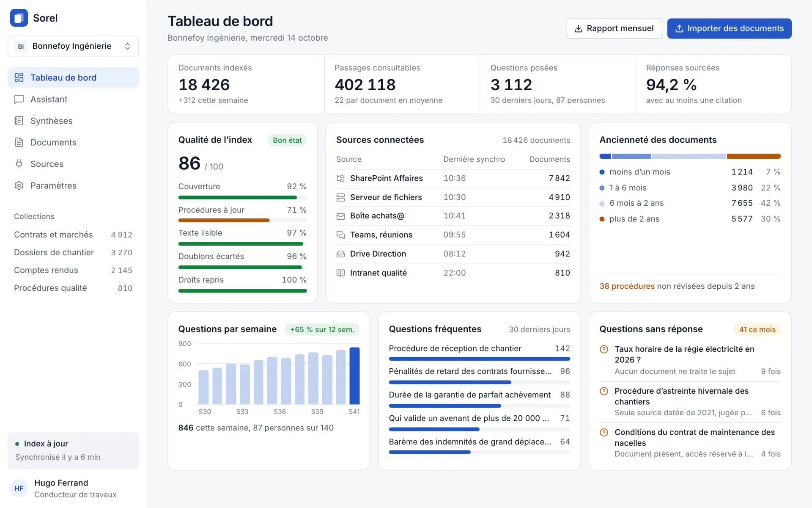Open the Paramètres menu item

click(73, 185)
